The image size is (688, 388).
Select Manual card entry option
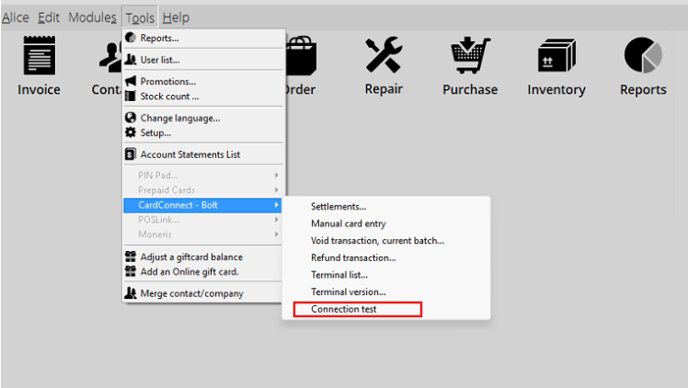(x=348, y=223)
